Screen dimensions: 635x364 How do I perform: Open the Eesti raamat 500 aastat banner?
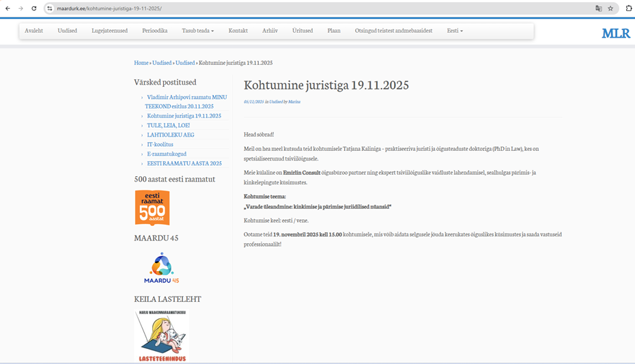[152, 208]
